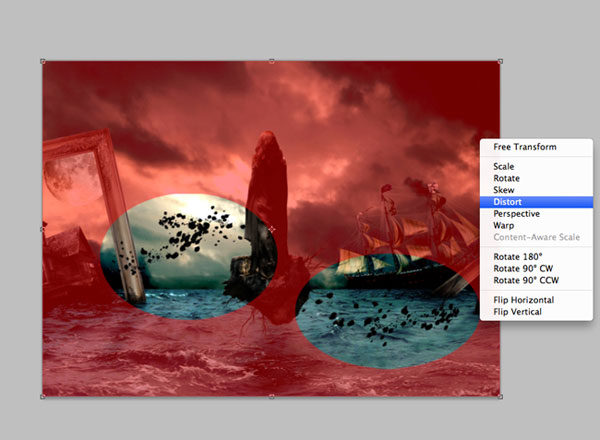The image size is (600, 440).
Task: Click the top-center transform handle
Action: pos(271,61)
